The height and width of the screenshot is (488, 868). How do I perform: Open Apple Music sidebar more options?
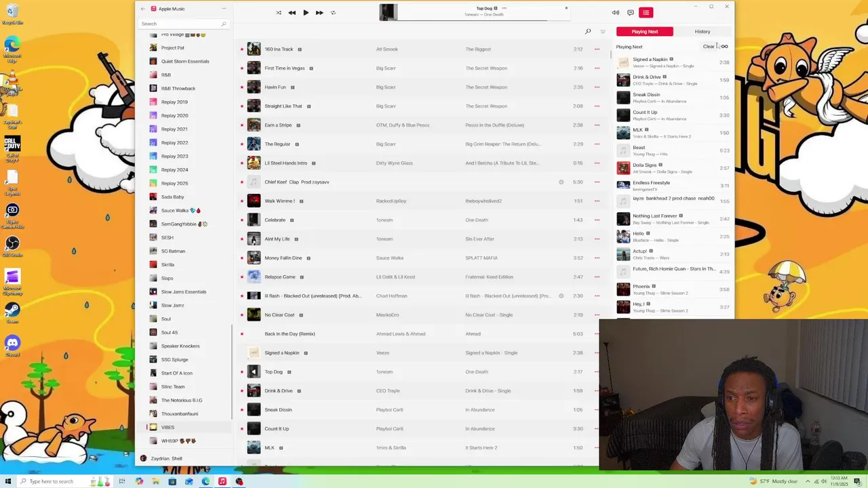click(x=224, y=9)
